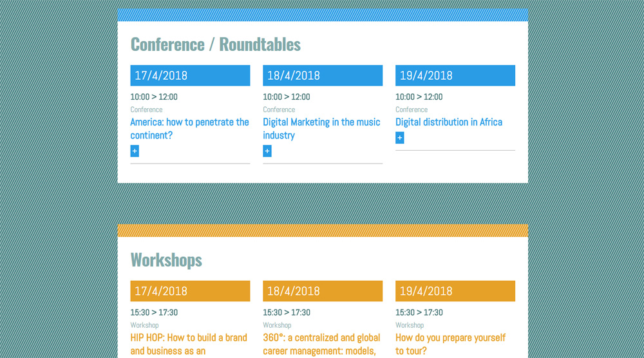The image size is (644, 358).
Task: Open America: how to penetrate the continent link
Action: tap(190, 129)
